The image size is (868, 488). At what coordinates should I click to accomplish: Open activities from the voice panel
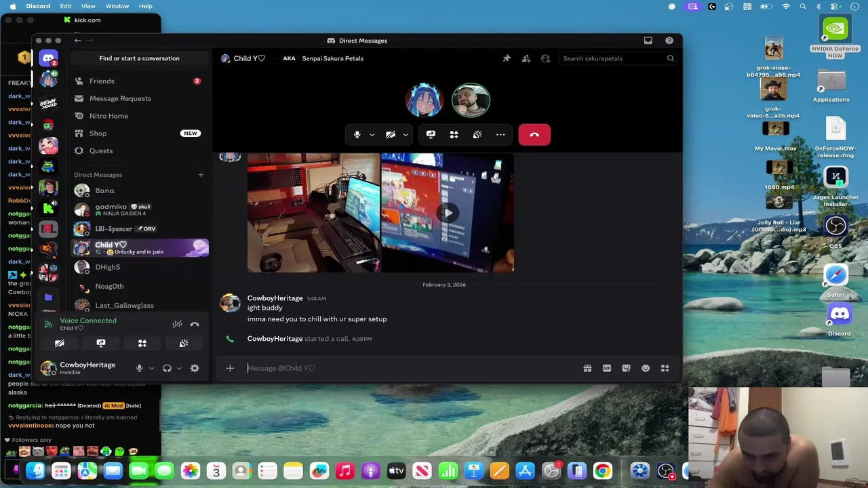(x=142, y=344)
